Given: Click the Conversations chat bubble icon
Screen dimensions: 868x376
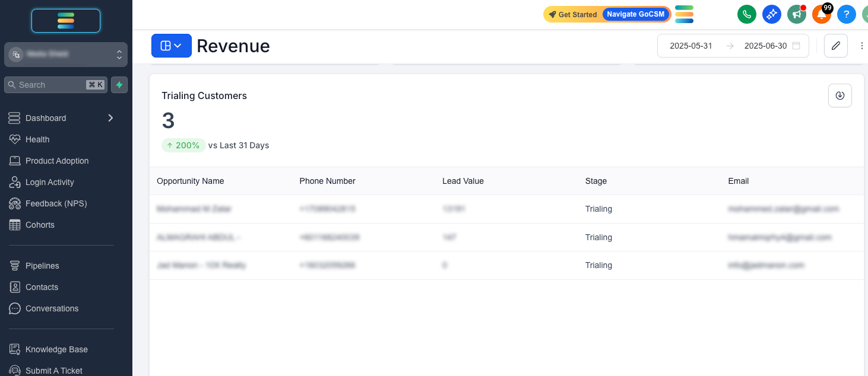Looking at the screenshot, I should [14, 308].
